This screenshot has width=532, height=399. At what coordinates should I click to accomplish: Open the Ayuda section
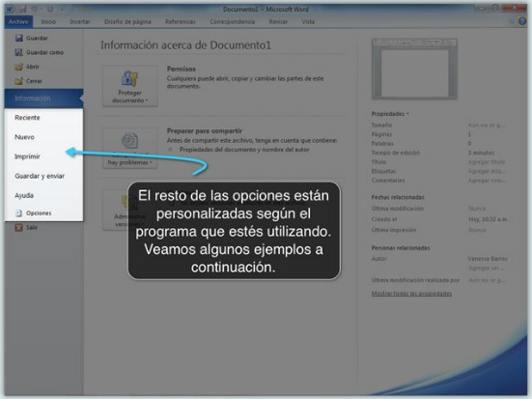[43, 195]
